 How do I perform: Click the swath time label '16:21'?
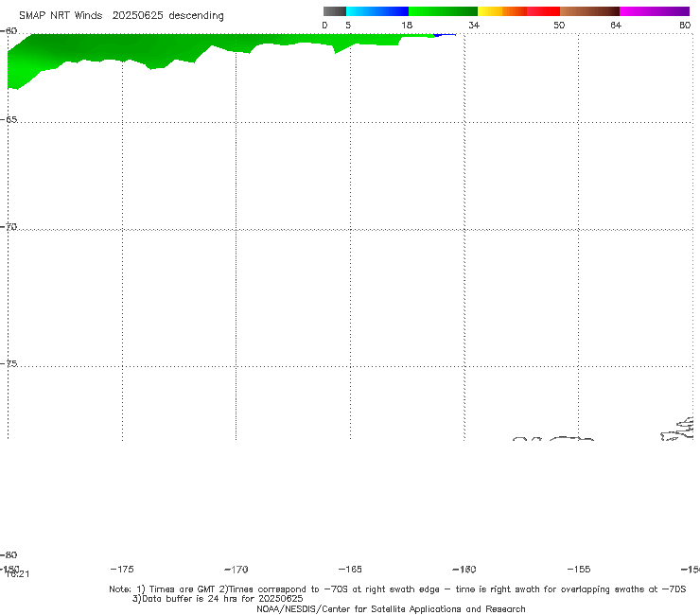18,574
